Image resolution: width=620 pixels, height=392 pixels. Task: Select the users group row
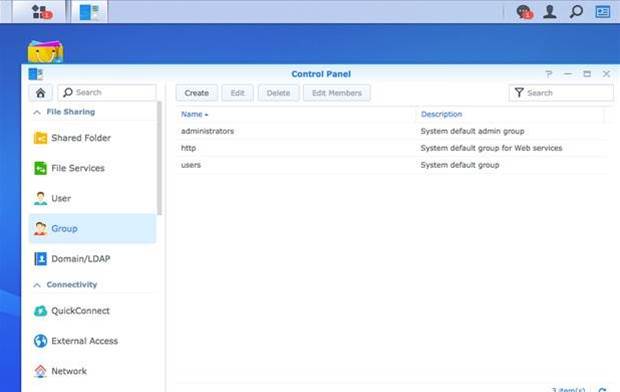[x=391, y=165]
